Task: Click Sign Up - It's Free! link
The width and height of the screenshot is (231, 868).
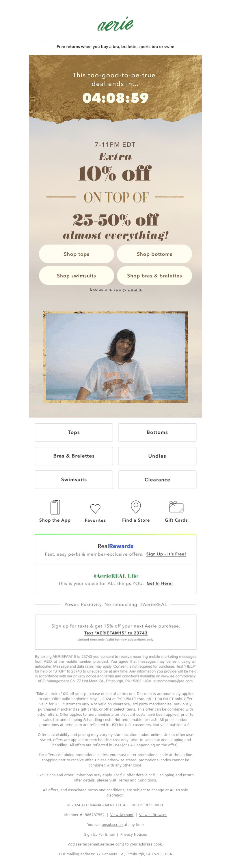Action: coord(166,554)
